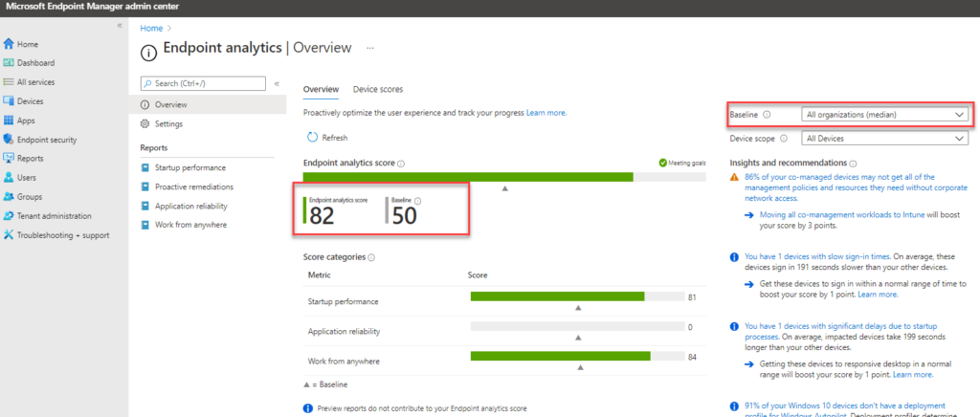Click the Endpoint security shield icon
The image size is (980, 417).
[8, 140]
